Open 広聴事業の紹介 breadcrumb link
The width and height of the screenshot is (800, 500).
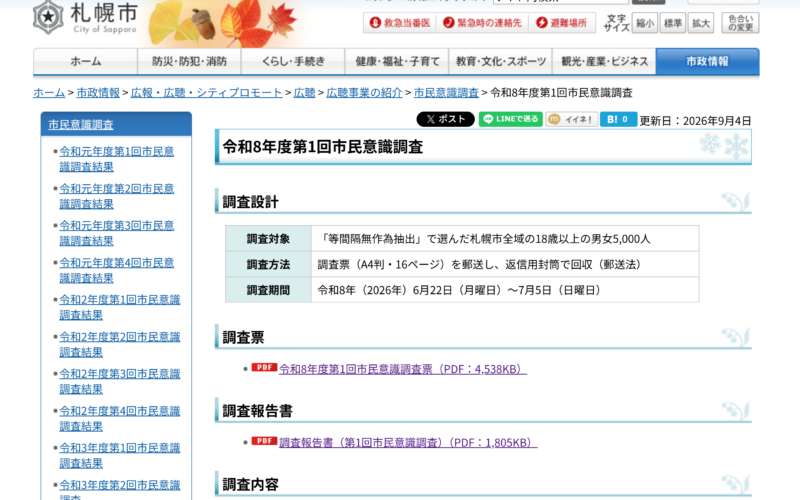(x=364, y=93)
